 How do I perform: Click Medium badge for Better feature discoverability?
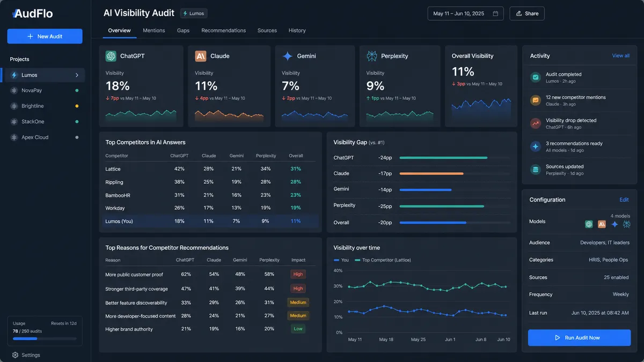point(298,302)
